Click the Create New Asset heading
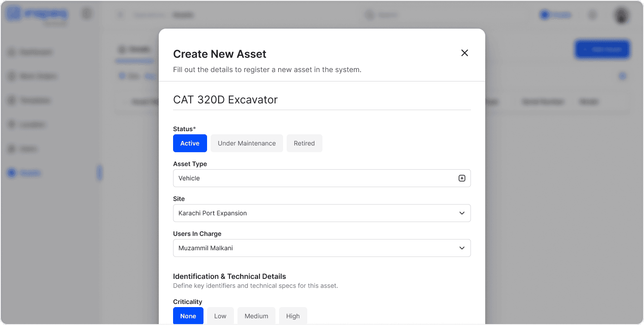This screenshot has width=644, height=325. 220,54
